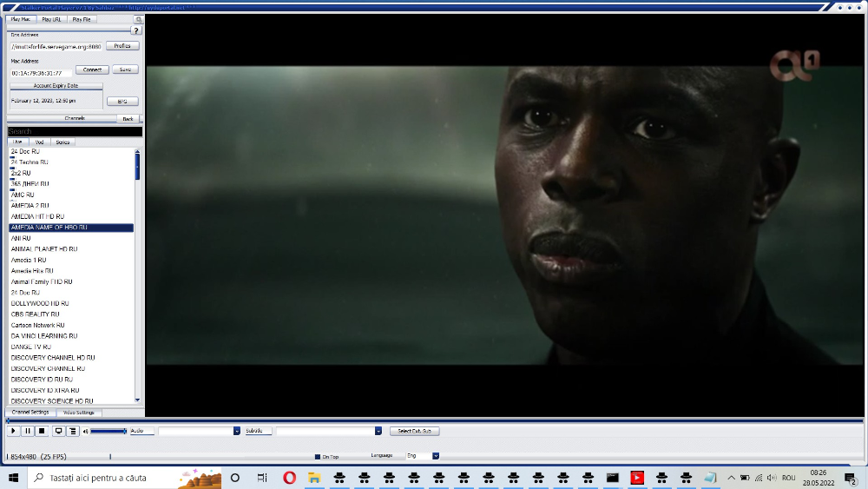The height and width of the screenshot is (489, 868).
Task: Open the Windows Start menu
Action: pos(13,478)
